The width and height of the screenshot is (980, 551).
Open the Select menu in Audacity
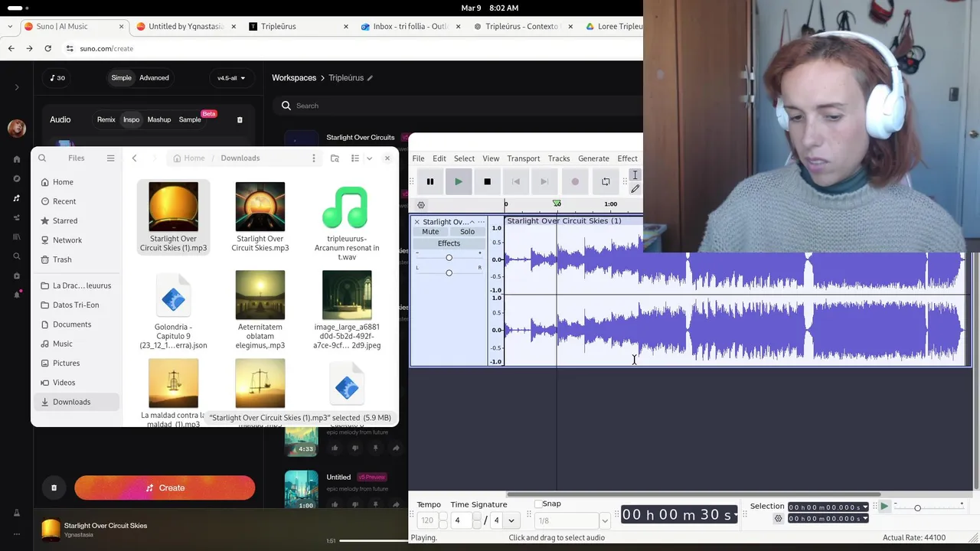click(464, 158)
